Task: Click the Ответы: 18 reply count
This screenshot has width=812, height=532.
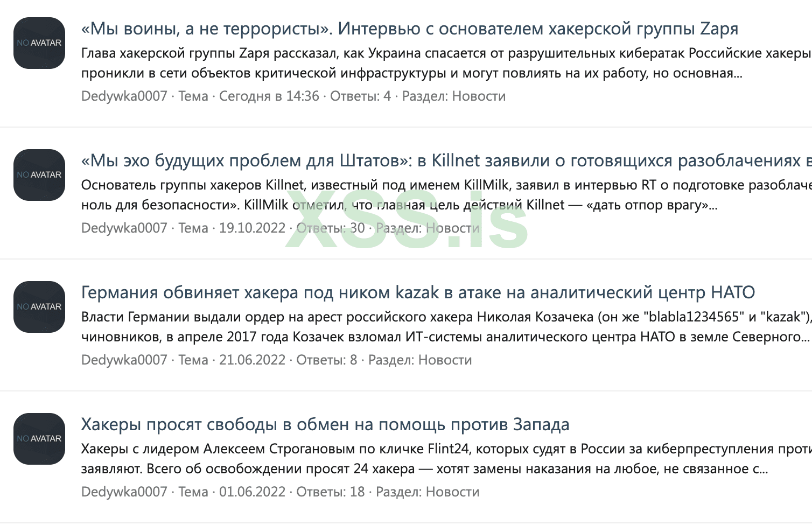Action: click(330, 492)
